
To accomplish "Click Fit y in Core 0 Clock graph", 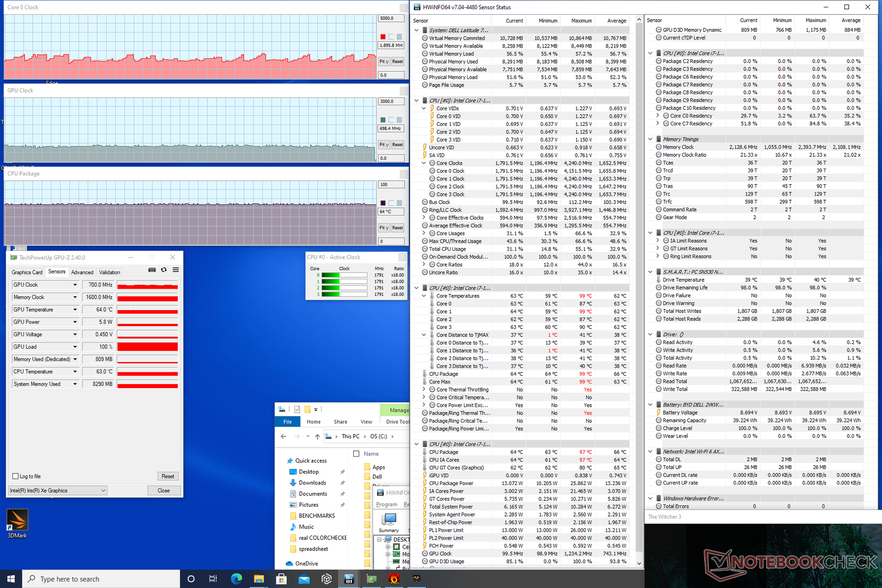I will pyautogui.click(x=384, y=62).
